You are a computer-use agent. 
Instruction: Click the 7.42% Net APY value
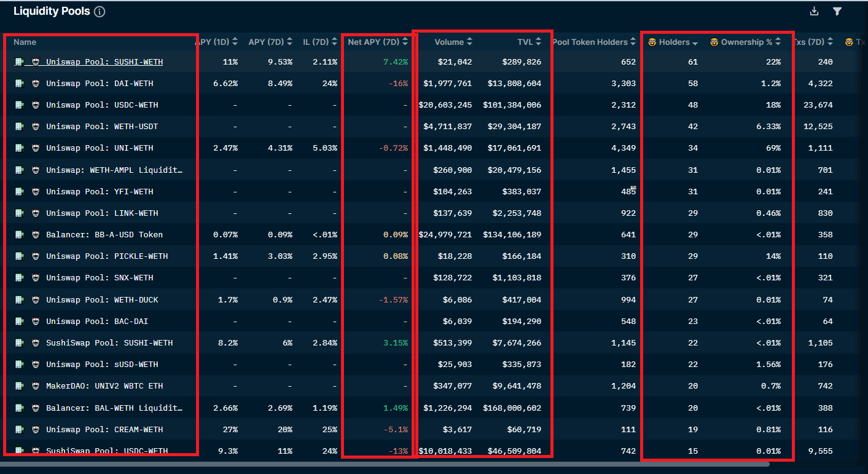click(x=395, y=62)
